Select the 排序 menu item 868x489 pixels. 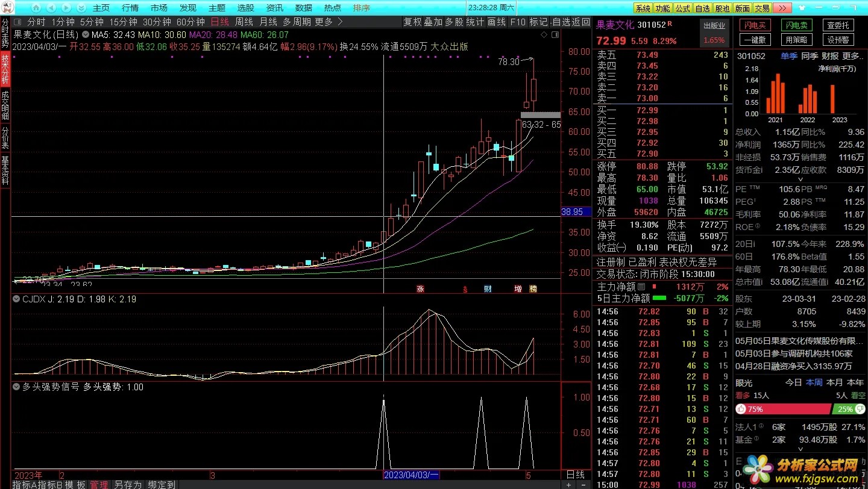coord(362,8)
